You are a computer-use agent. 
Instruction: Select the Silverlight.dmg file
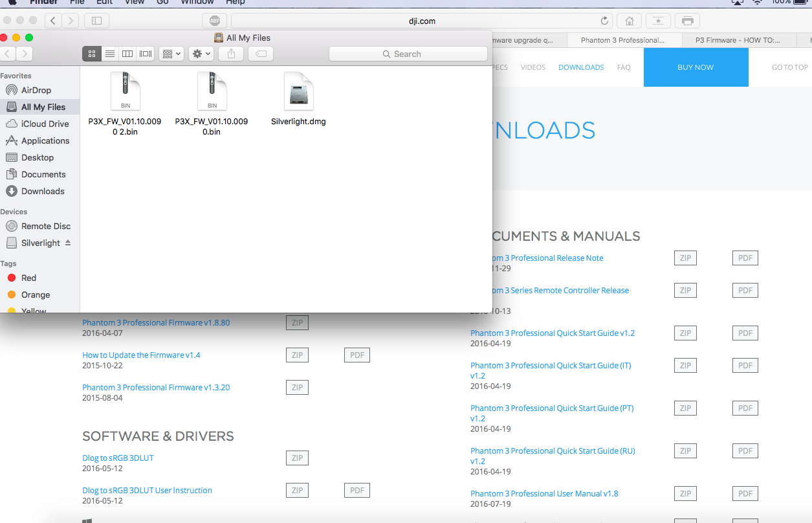298,98
